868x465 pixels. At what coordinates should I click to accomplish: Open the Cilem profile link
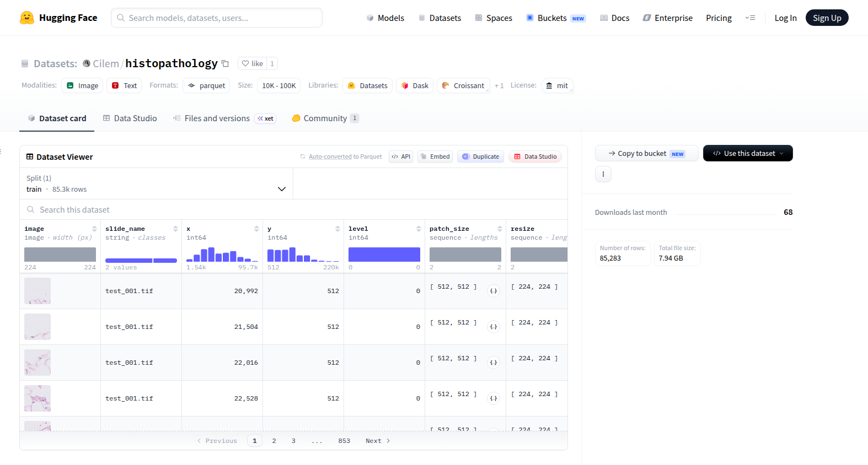coord(105,63)
